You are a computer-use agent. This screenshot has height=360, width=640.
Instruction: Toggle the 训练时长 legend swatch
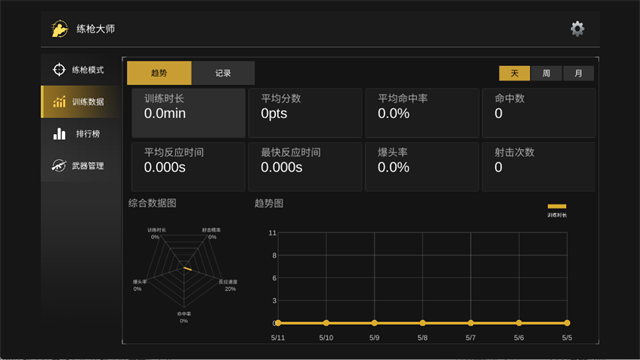coord(557,206)
